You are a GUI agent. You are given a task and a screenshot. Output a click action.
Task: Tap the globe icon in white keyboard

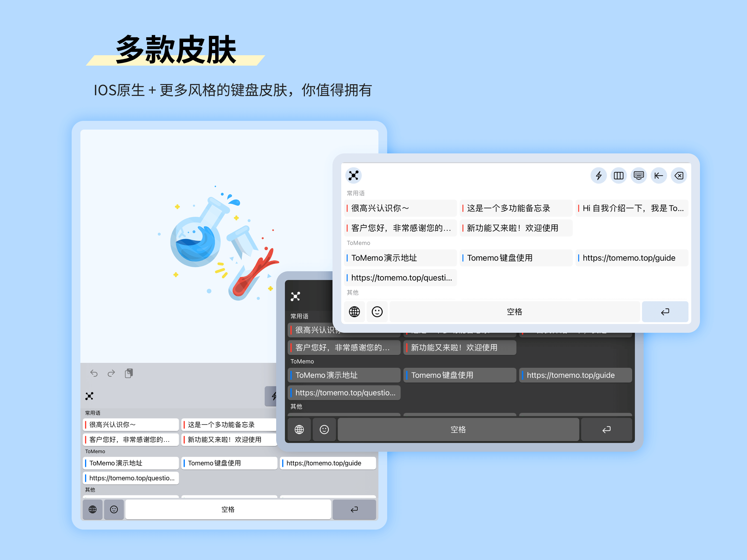(x=354, y=311)
